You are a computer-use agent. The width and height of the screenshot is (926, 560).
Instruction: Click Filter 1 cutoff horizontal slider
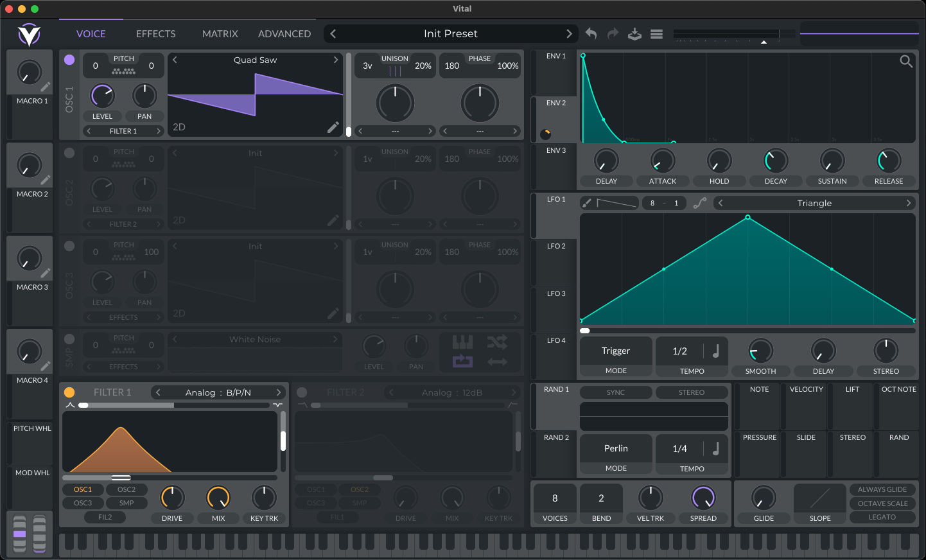(170, 478)
